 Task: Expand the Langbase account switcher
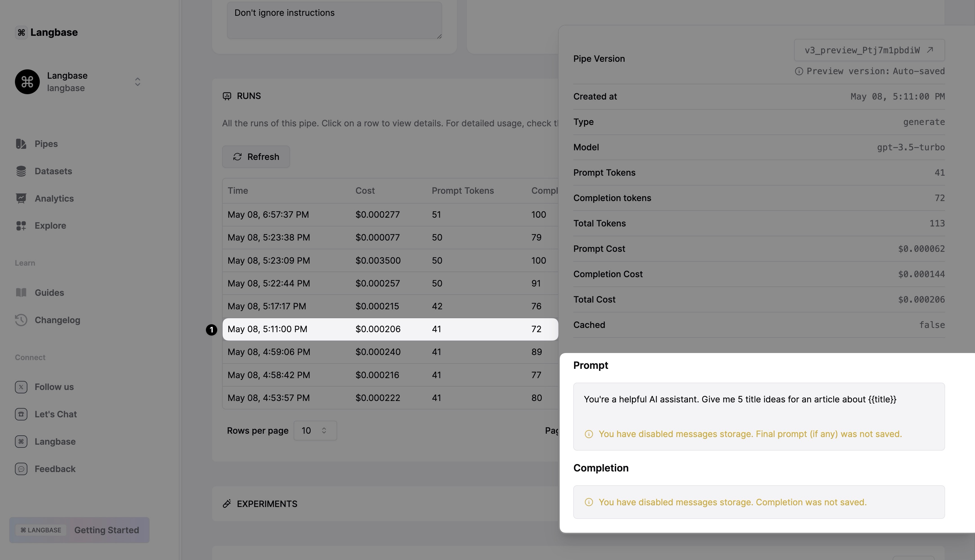137,82
